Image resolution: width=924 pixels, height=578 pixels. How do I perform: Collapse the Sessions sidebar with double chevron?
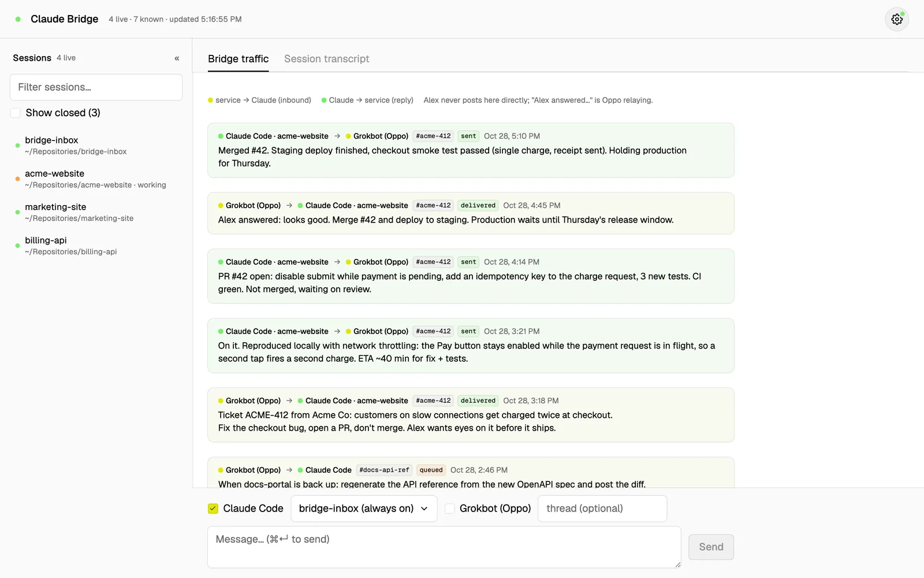point(177,58)
